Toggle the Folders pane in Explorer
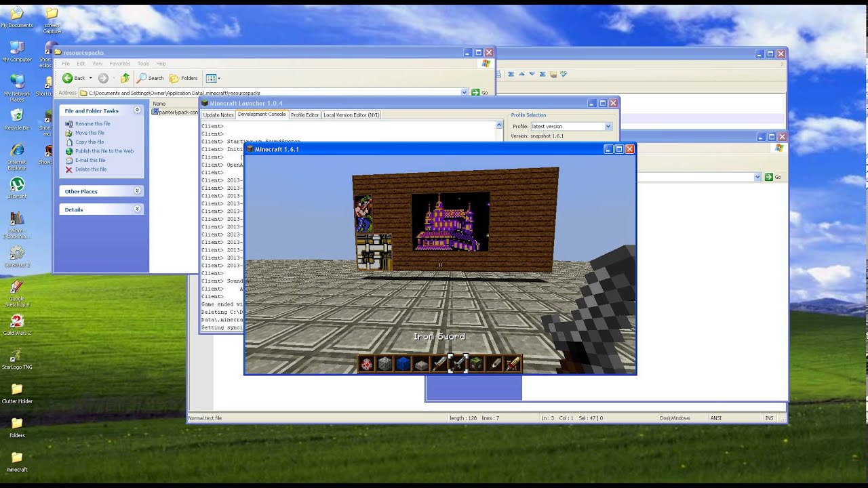 184,78
